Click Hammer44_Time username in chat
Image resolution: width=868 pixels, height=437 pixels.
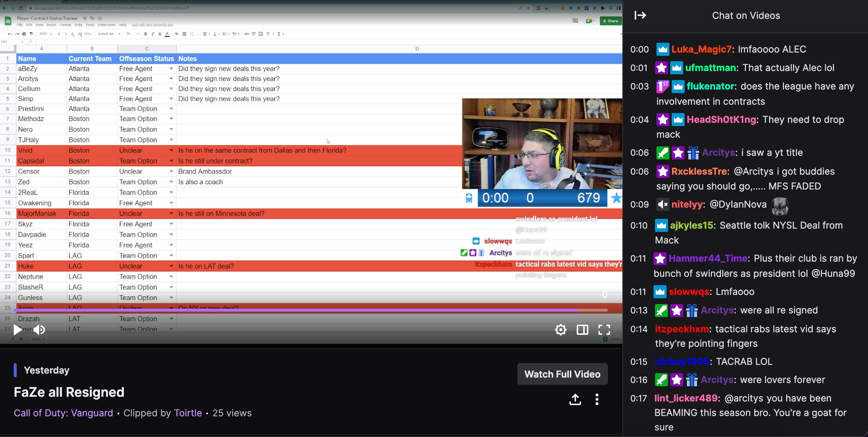tap(708, 258)
